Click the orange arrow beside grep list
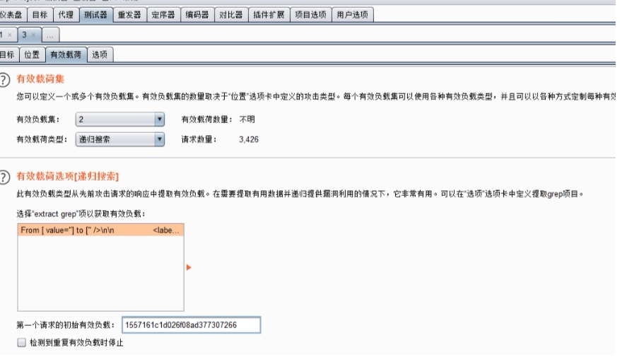Screen dimensions: 620x364 point(189,268)
